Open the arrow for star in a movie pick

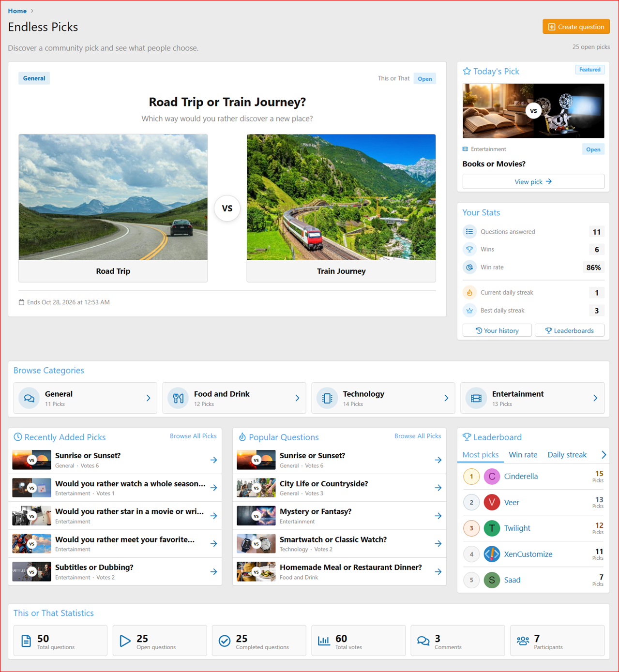click(x=213, y=516)
